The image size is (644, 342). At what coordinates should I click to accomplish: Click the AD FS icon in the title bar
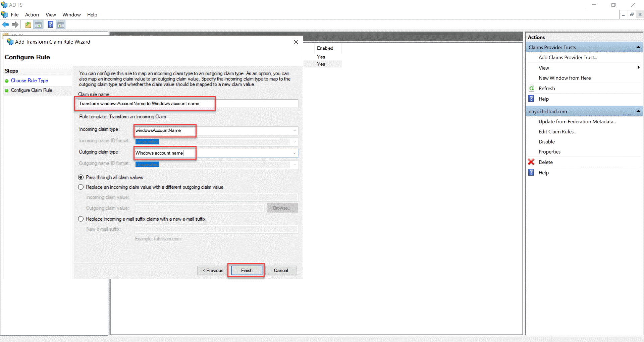point(4,5)
